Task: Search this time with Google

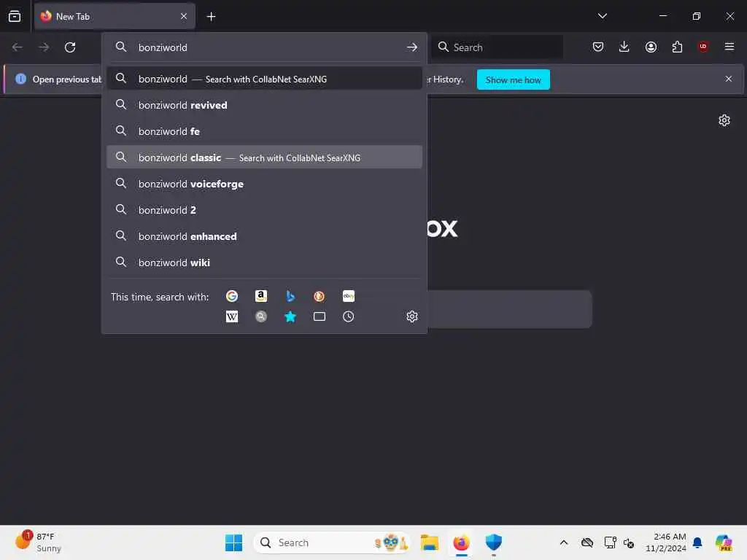Action: (x=232, y=296)
